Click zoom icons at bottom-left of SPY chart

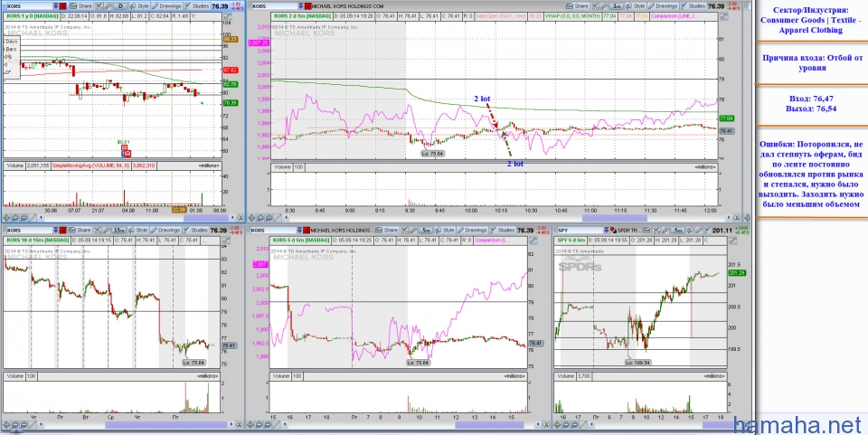click(x=571, y=425)
